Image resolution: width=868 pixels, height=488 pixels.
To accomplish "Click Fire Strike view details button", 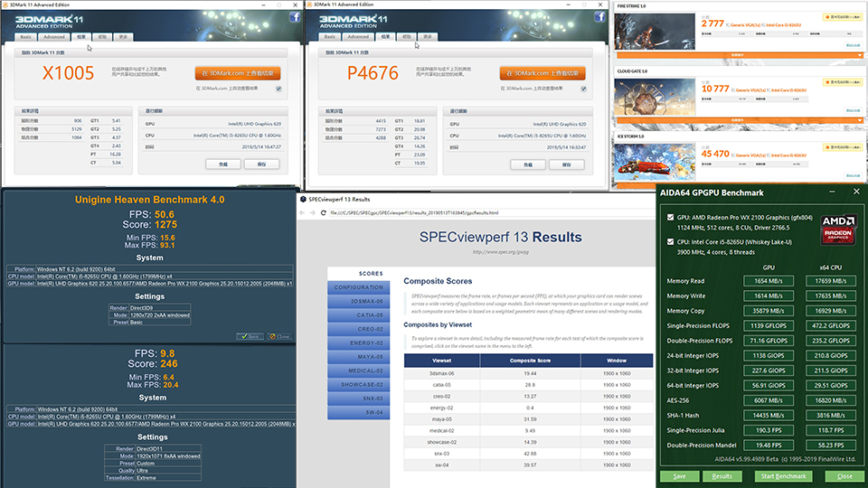I will coord(853,45).
